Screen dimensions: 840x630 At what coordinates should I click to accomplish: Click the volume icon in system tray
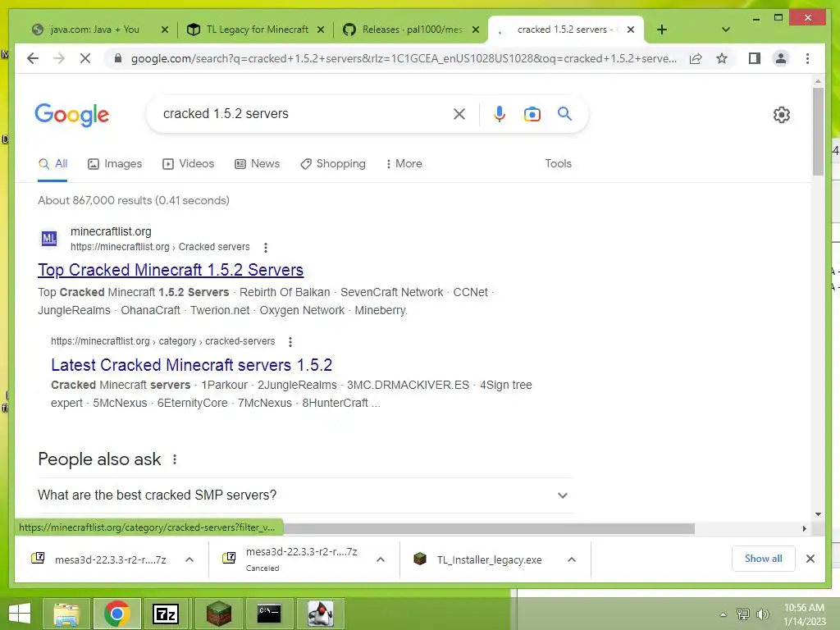click(762, 614)
